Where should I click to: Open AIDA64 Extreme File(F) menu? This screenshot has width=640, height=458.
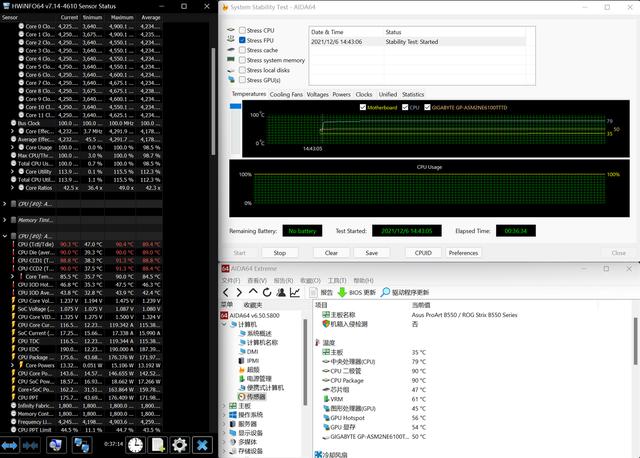tap(231, 280)
